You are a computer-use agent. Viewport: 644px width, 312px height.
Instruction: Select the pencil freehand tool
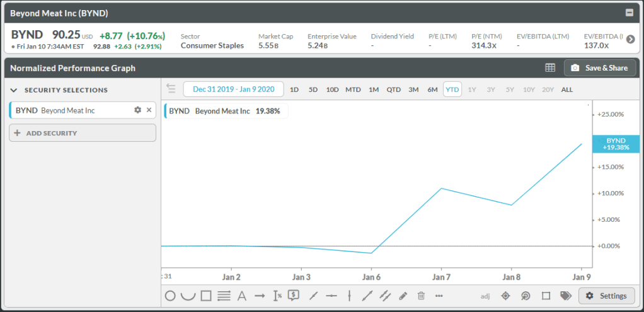[403, 296]
